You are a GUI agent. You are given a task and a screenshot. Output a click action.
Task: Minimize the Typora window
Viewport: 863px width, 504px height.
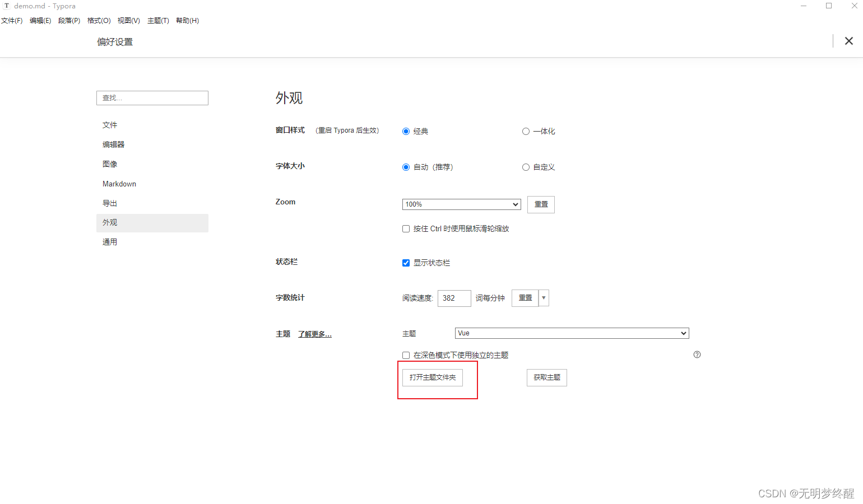804,6
